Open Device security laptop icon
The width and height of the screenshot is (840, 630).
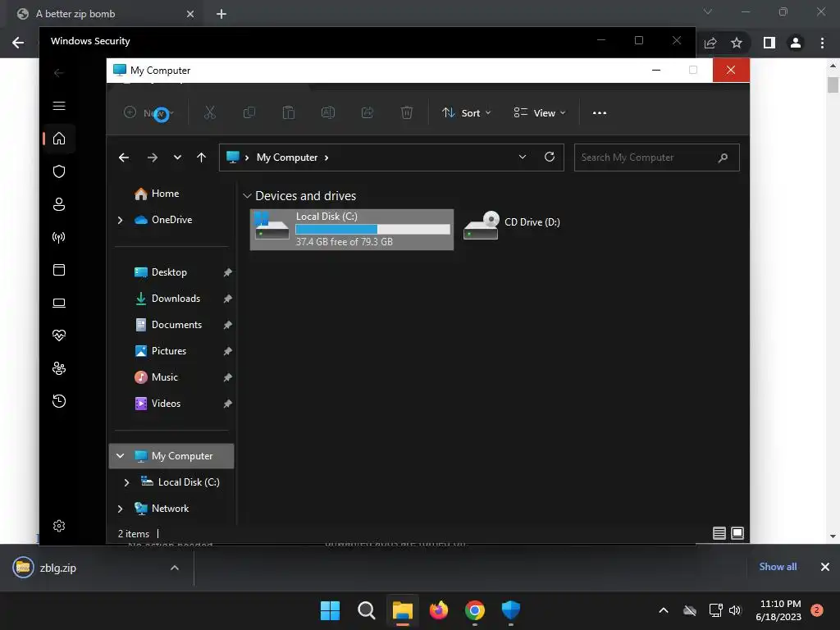[x=59, y=303]
